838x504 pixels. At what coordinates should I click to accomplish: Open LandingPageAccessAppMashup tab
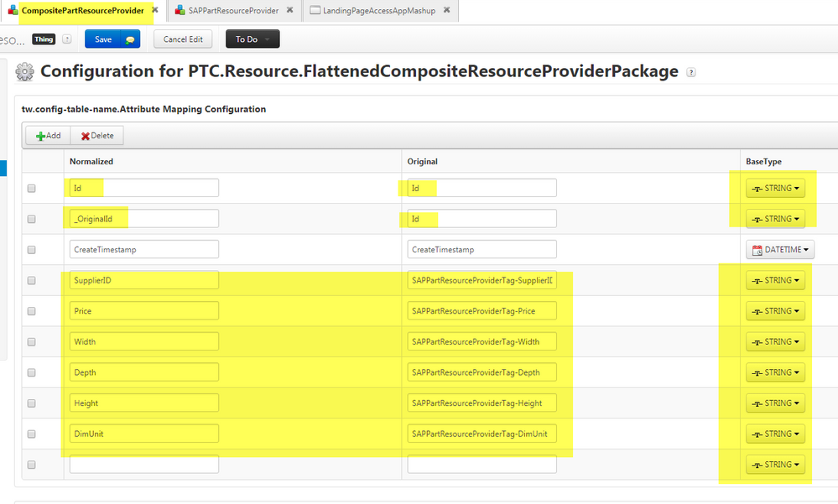pyautogui.click(x=379, y=11)
